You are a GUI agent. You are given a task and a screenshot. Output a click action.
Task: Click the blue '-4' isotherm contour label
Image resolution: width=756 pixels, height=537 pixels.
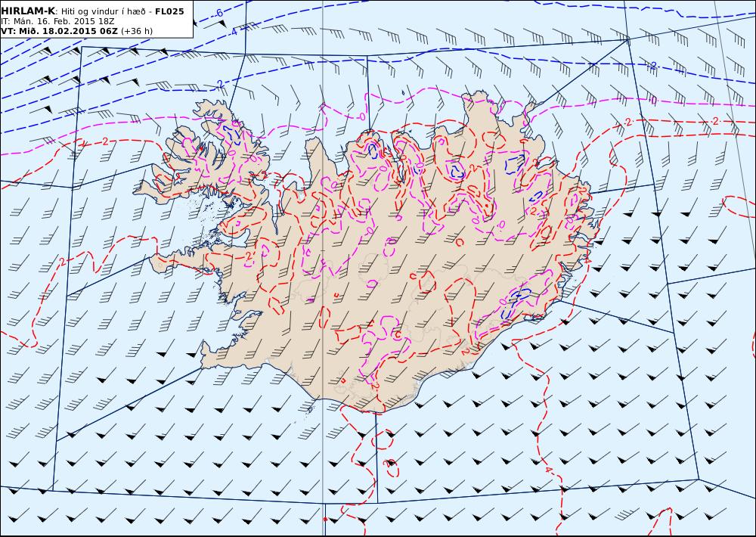233,32
